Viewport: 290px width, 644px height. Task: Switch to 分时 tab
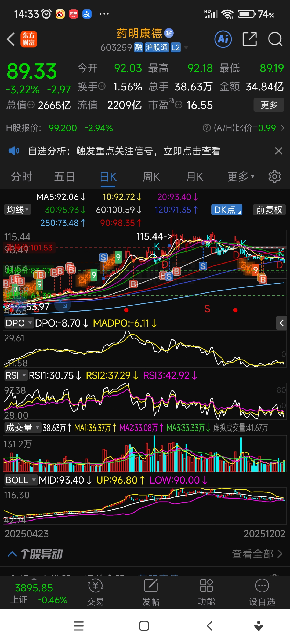(x=21, y=177)
